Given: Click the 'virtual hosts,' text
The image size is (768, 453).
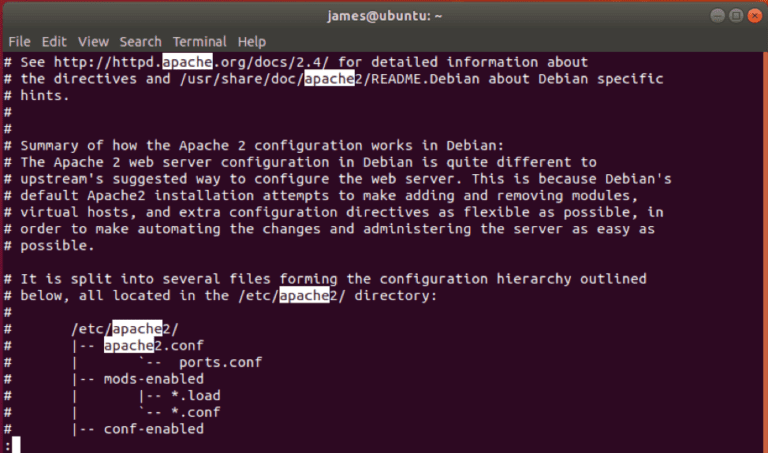Looking at the screenshot, I should (78, 213).
